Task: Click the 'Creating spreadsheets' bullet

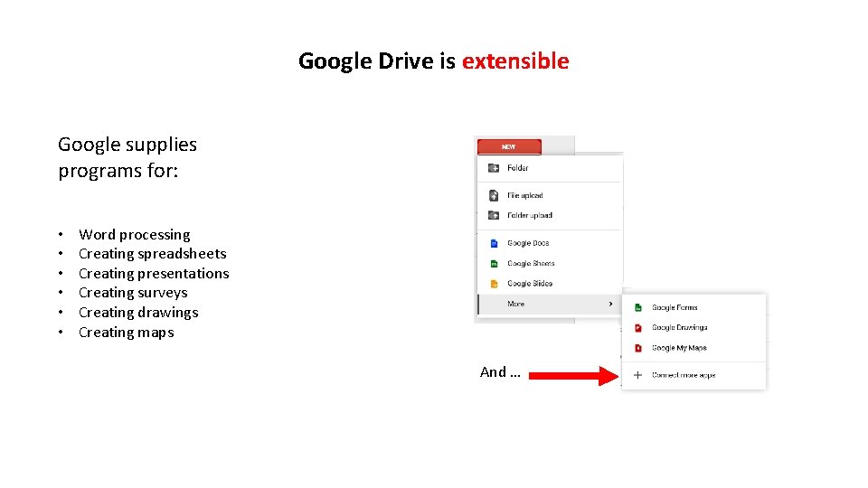Action: pyautogui.click(x=153, y=253)
